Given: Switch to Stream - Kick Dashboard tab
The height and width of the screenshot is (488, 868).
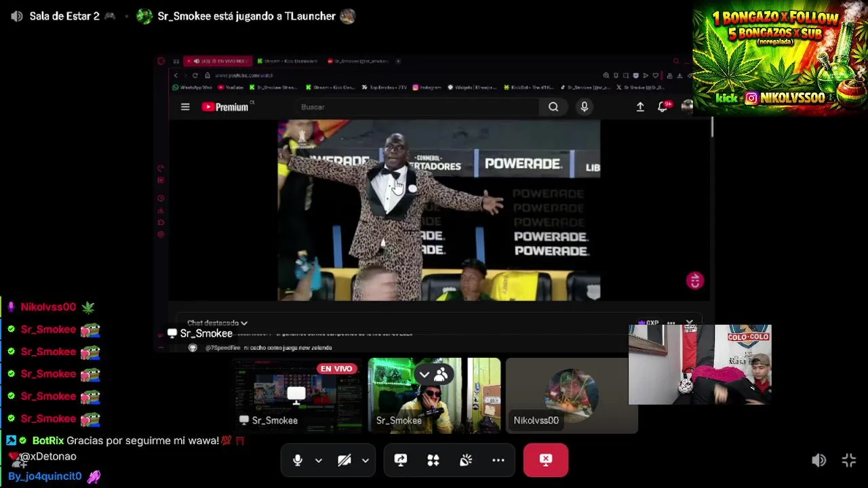Looking at the screenshot, I should [x=288, y=61].
